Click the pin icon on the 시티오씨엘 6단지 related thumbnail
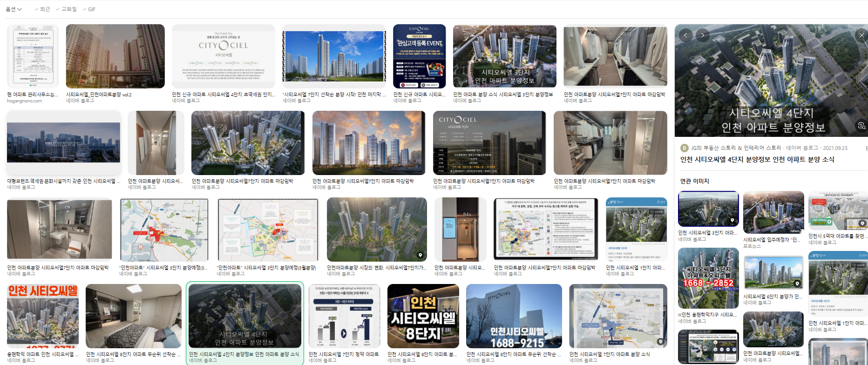 pos(797,284)
